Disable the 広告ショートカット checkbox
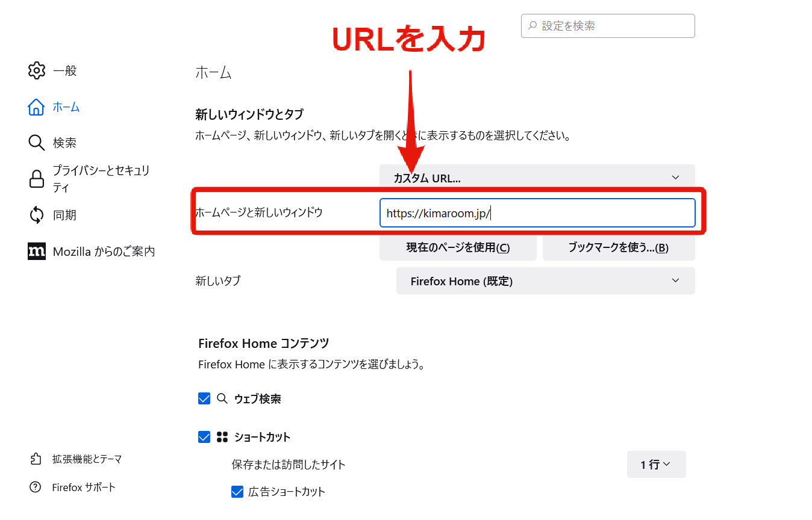The image size is (812, 520). [237, 492]
